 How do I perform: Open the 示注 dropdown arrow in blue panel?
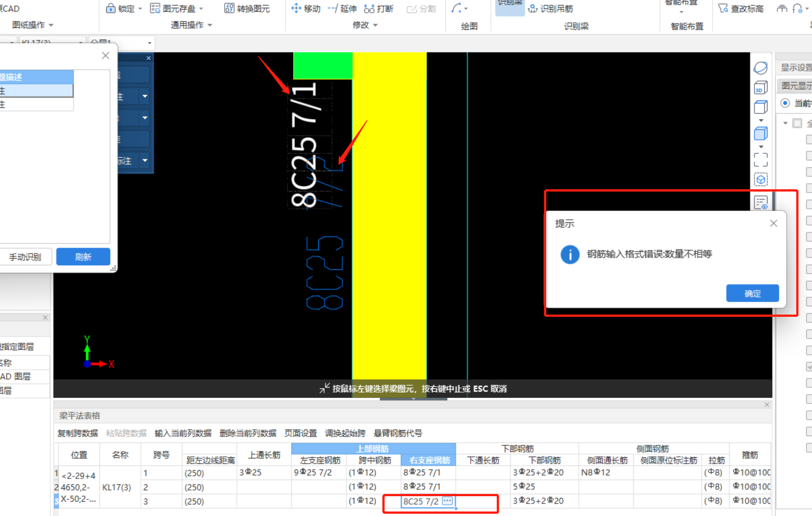click(145, 160)
